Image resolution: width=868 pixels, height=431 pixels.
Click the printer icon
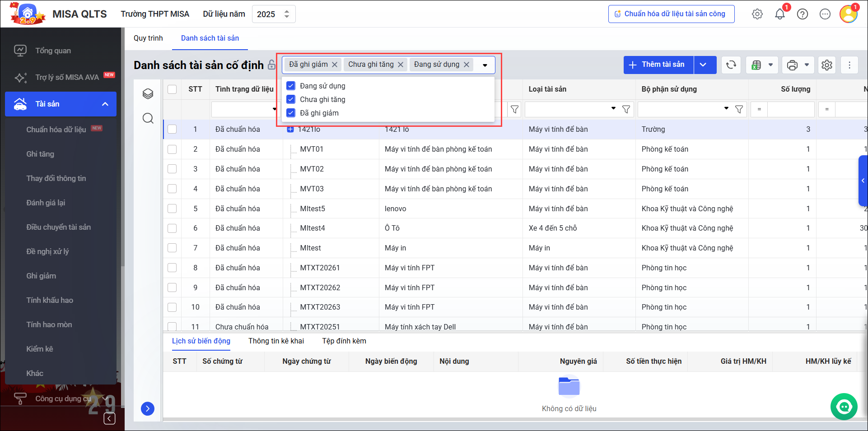pyautogui.click(x=792, y=65)
